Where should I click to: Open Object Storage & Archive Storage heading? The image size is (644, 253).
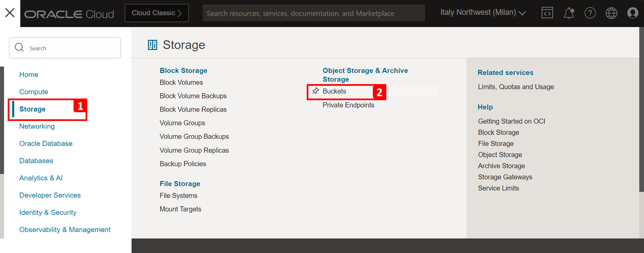(365, 75)
